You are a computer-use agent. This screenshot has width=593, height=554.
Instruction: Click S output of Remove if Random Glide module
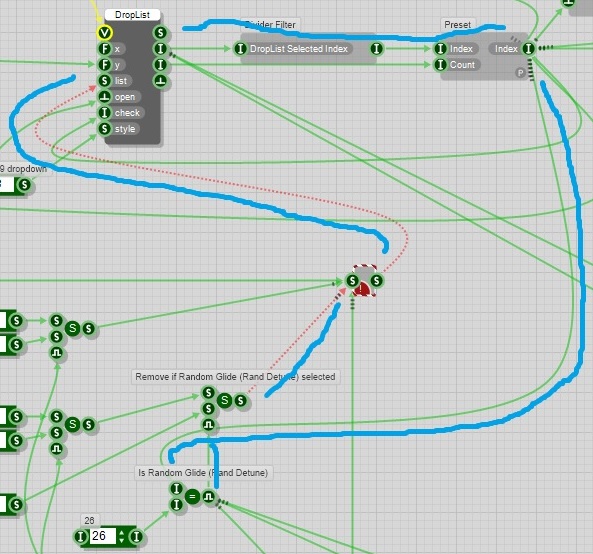(241, 400)
